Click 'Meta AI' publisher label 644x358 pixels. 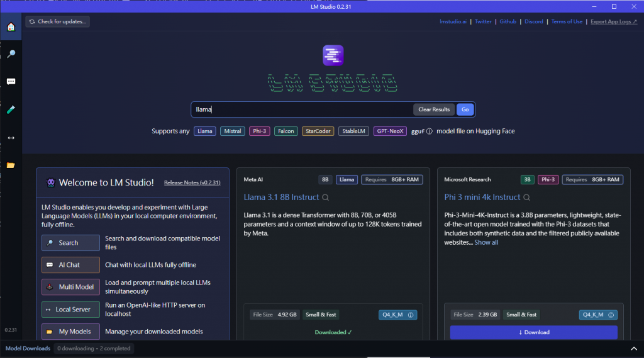tap(253, 179)
